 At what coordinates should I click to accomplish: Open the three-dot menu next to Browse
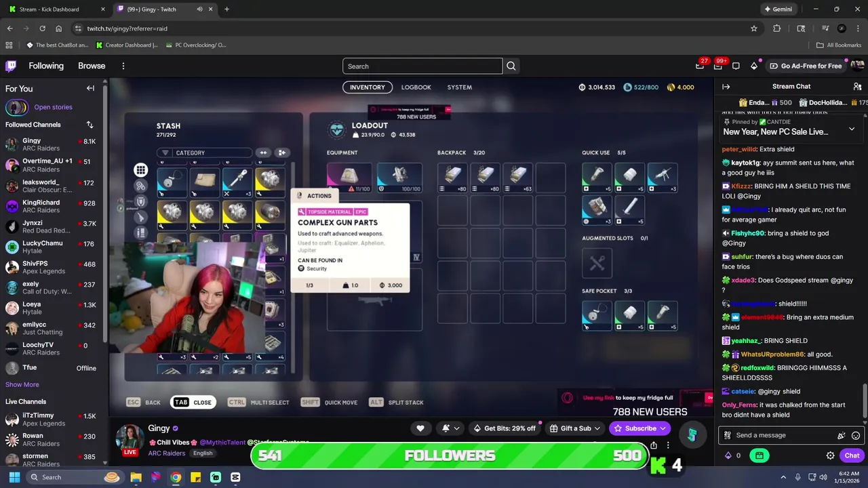click(123, 66)
